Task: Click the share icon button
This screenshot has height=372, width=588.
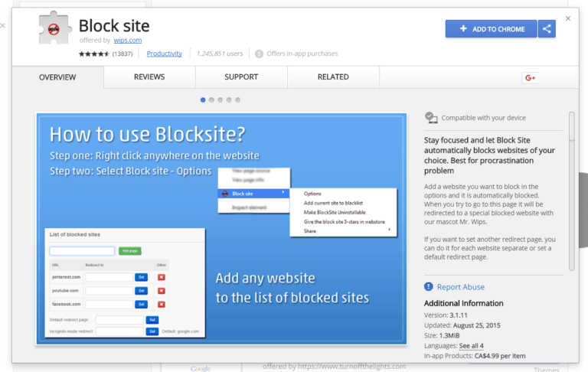Action: point(547,29)
